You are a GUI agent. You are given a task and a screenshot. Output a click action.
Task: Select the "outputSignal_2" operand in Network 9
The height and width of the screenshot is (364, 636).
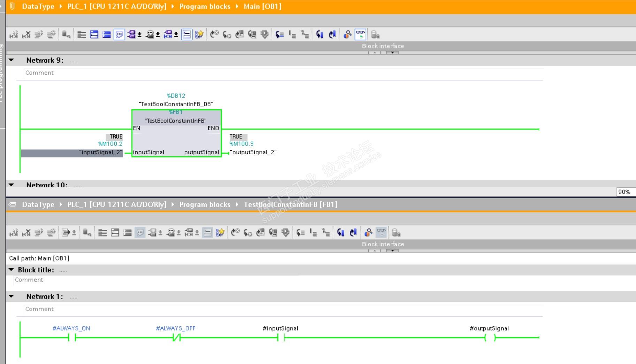tap(253, 153)
